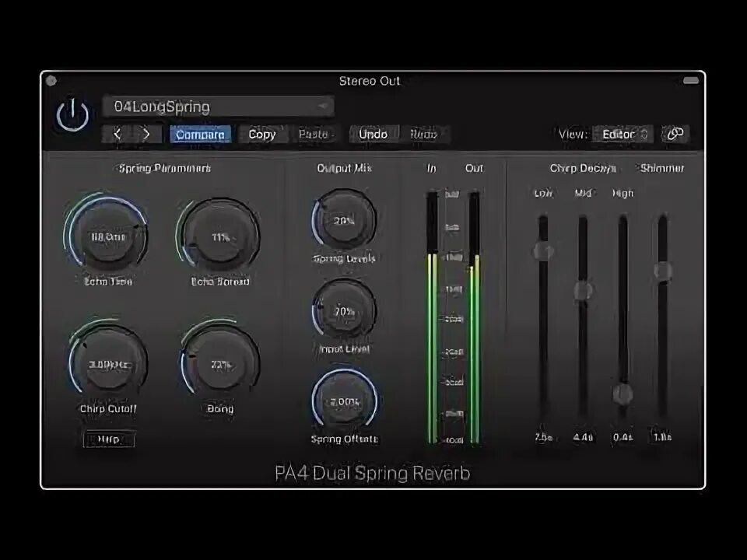Click the Shimmer value field
This screenshot has width=747, height=560.
click(x=662, y=436)
